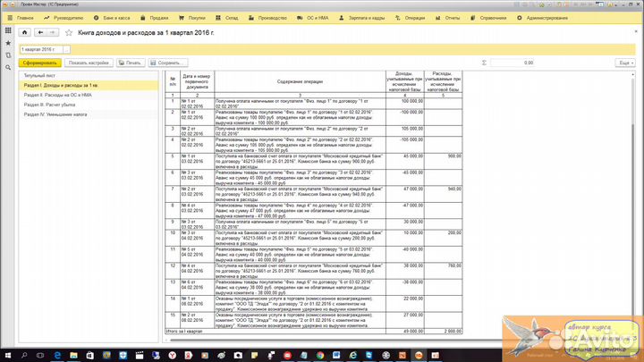Select the Титульный лист section
Image resolution: width=644 pixels, height=362 pixels.
[40, 76]
